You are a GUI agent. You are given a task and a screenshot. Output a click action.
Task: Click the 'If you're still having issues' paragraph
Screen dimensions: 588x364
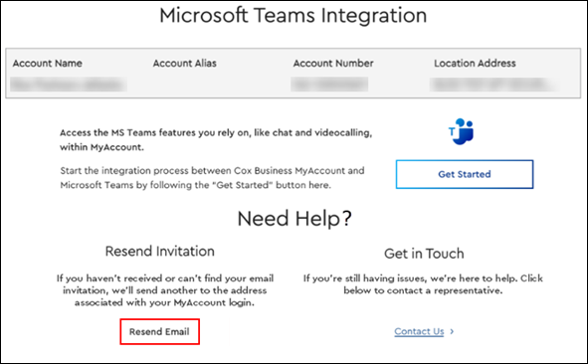423,284
